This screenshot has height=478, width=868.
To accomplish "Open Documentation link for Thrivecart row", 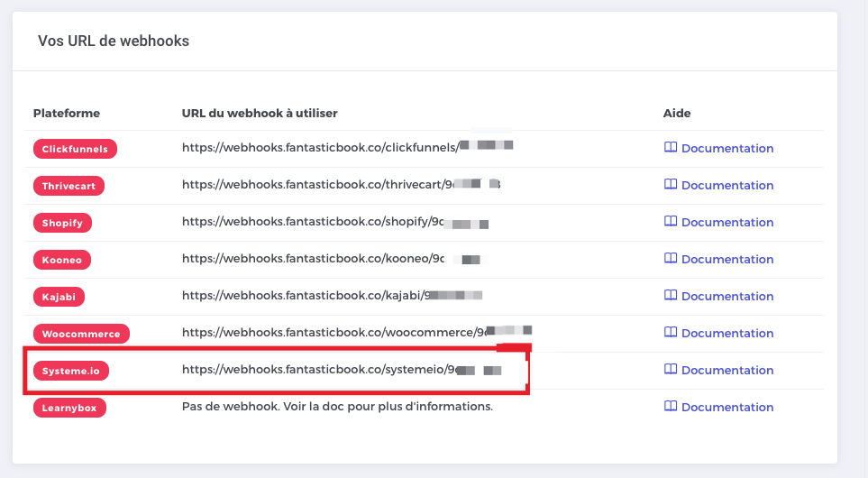I will point(718,186).
